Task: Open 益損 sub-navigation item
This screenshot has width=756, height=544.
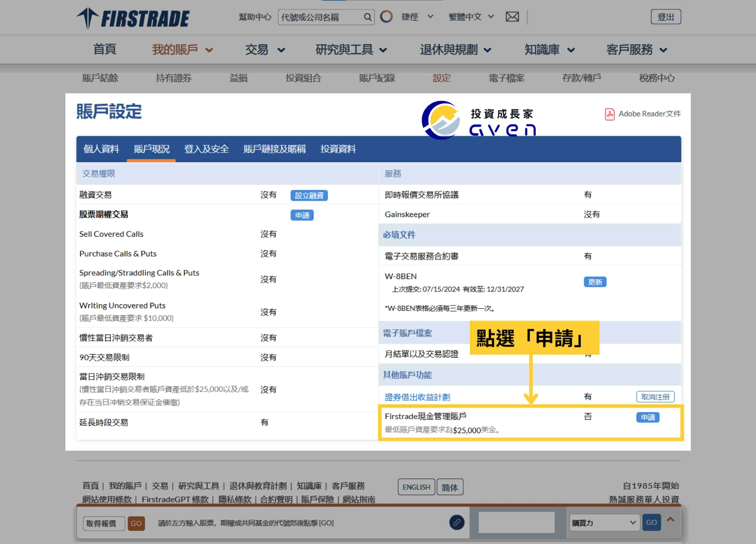Action: [x=238, y=78]
